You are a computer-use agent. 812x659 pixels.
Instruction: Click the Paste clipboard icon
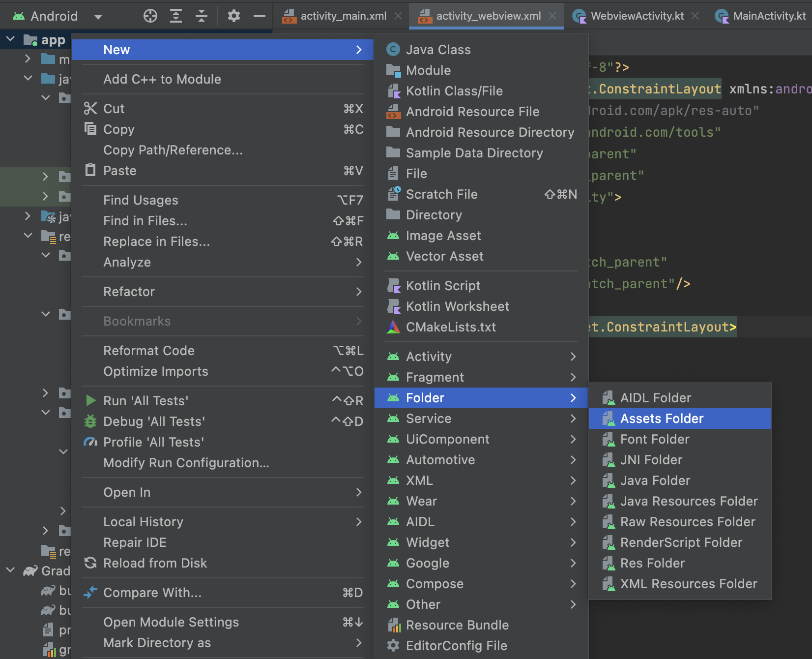90,171
